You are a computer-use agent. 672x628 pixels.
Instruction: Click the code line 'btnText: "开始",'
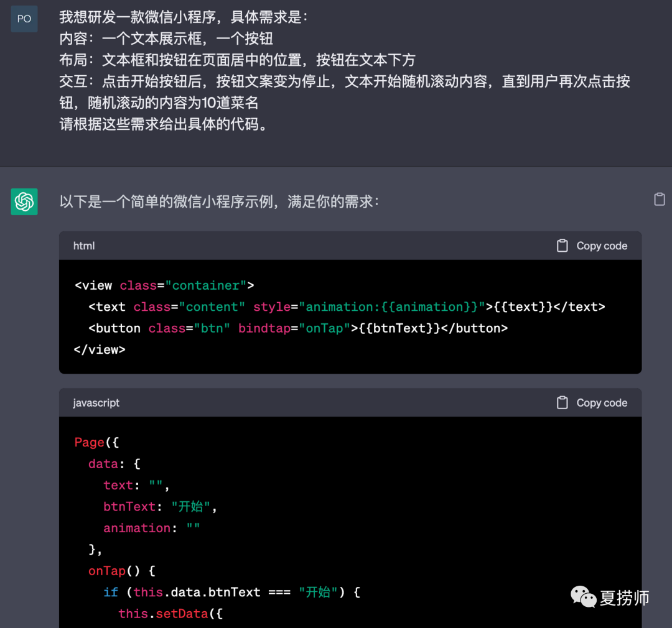[161, 507]
